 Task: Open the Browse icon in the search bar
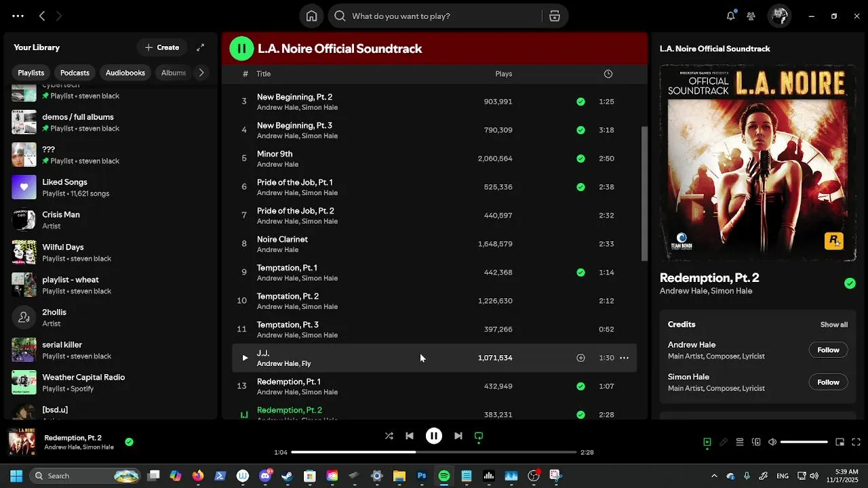[555, 16]
